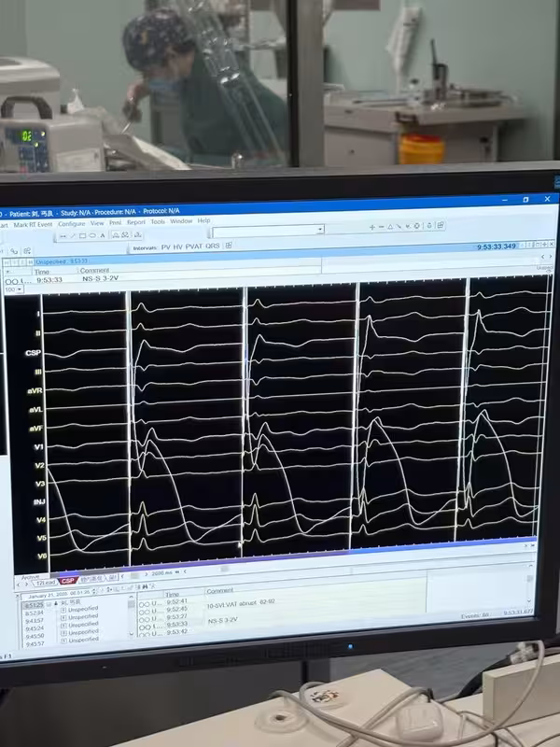Select the line drawing tool
The image size is (560, 747).
click(73, 236)
